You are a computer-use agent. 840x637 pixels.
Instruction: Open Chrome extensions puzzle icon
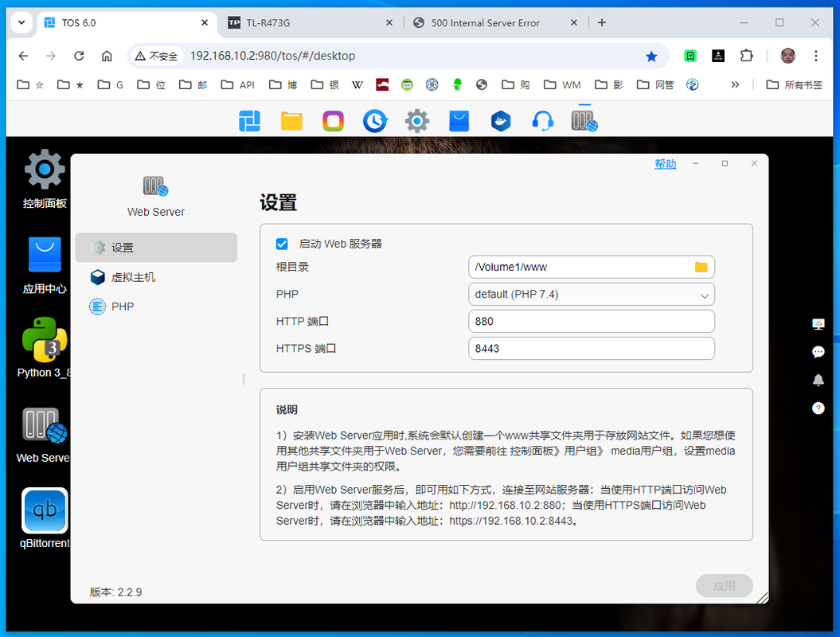(x=746, y=56)
